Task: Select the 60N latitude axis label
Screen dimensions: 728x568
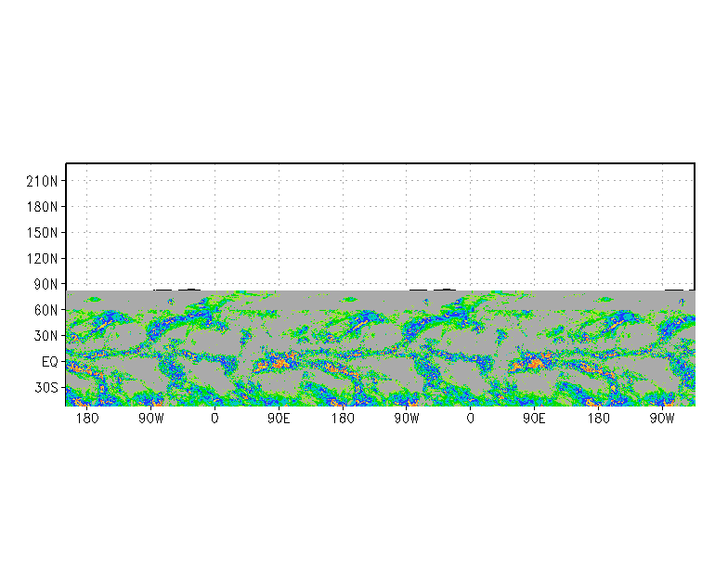Action: point(45,310)
